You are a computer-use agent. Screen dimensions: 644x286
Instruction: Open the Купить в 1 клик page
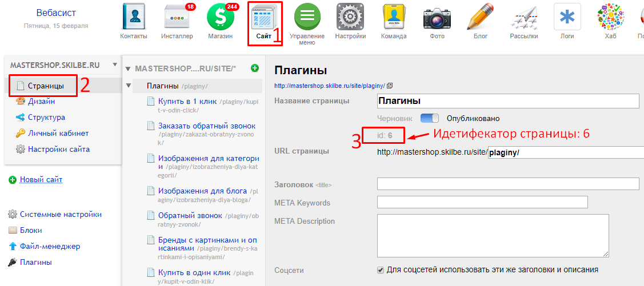(187, 101)
